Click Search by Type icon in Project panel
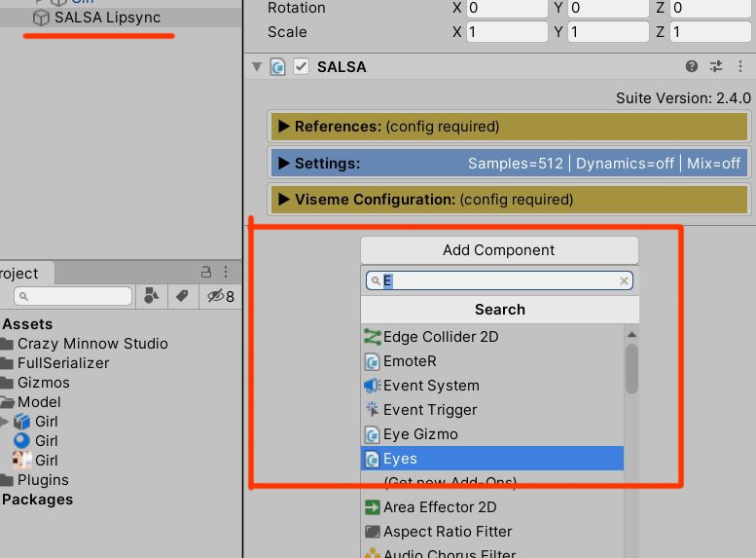This screenshot has height=558, width=756. tap(152, 296)
